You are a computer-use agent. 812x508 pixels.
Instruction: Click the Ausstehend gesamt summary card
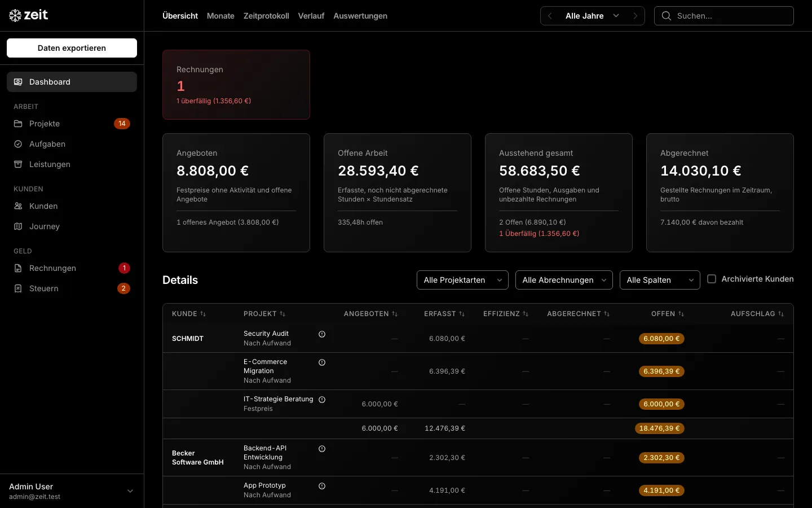[x=559, y=192]
